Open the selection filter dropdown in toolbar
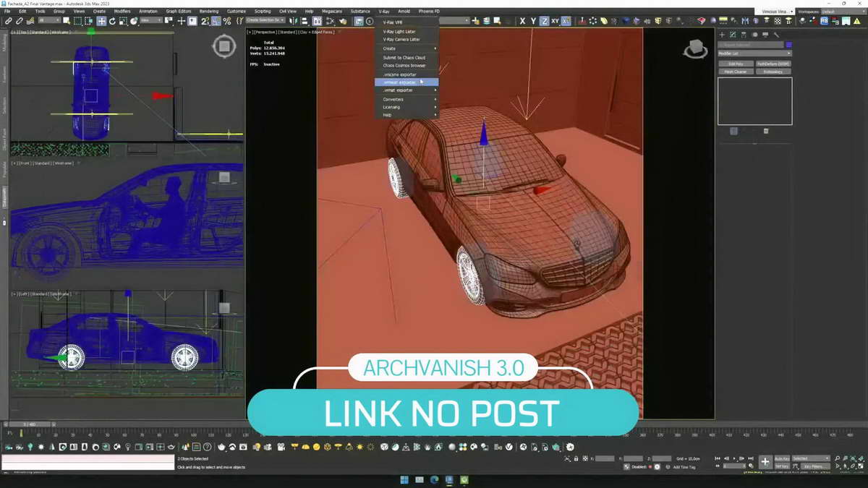 (49, 21)
